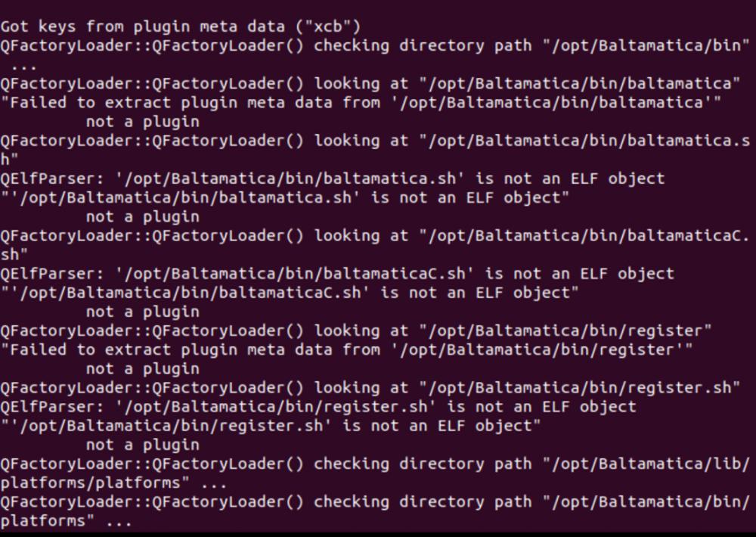This screenshot has width=756, height=537.
Task: Click the QFactoryLoader line looking at "/opt/Baltamatica/bin/baltamatica"
Action: tap(370, 83)
